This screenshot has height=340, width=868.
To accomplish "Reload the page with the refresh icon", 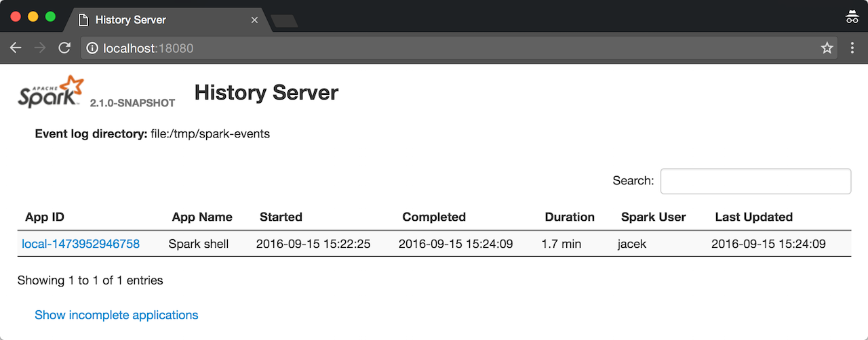I will (64, 48).
